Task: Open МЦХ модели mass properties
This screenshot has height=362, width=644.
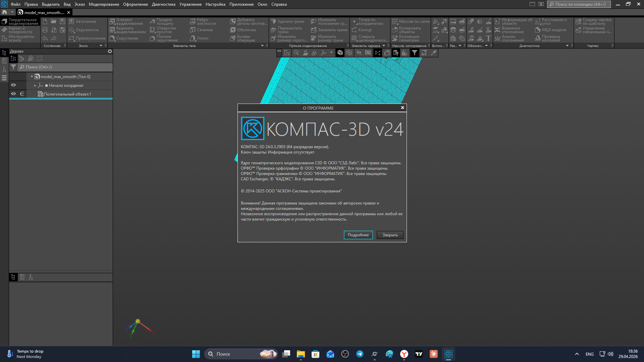Action: click(550, 30)
